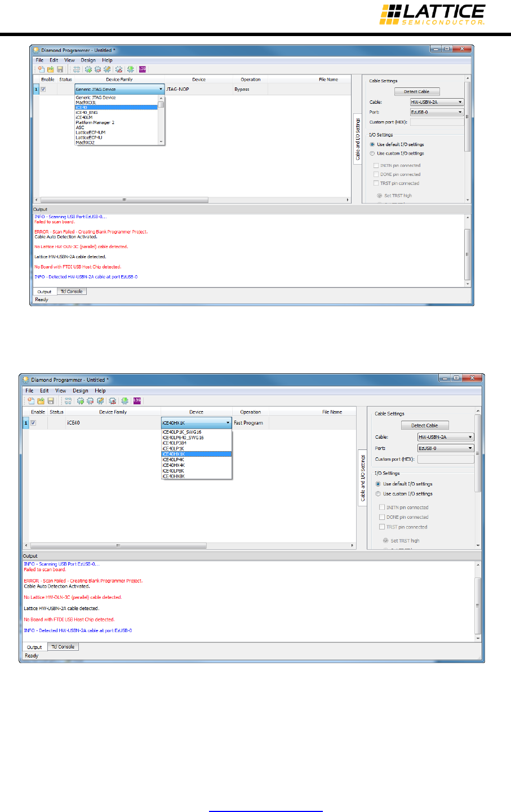Switch to Tcl Console tab in upper window

[72, 292]
